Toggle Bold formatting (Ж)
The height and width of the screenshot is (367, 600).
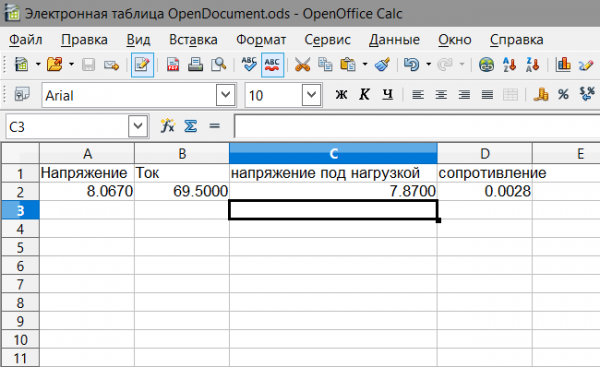pyautogui.click(x=341, y=95)
